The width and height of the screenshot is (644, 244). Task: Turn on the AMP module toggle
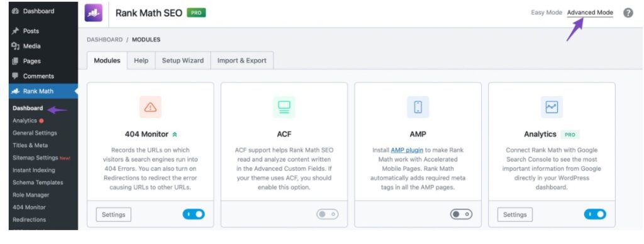click(461, 214)
